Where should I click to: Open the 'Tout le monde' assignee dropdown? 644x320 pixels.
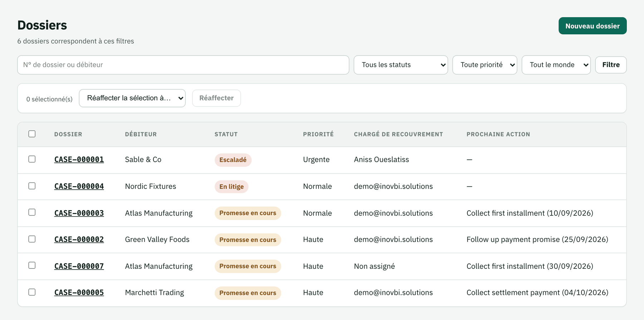point(556,65)
